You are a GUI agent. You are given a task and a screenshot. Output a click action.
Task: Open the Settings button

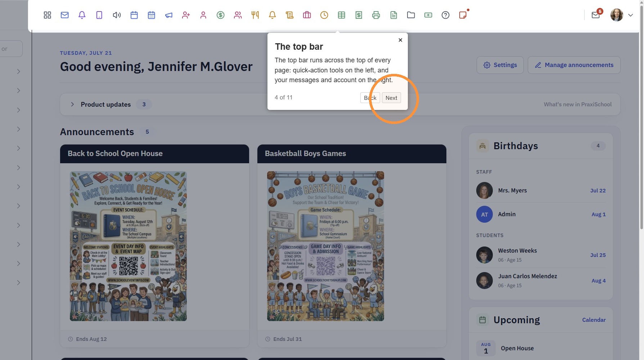click(x=500, y=65)
